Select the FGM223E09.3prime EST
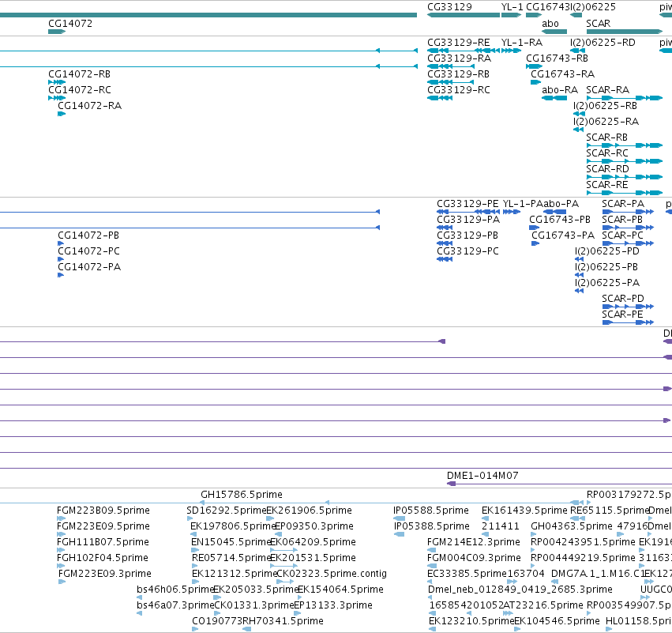The image size is (672, 633). (104, 574)
